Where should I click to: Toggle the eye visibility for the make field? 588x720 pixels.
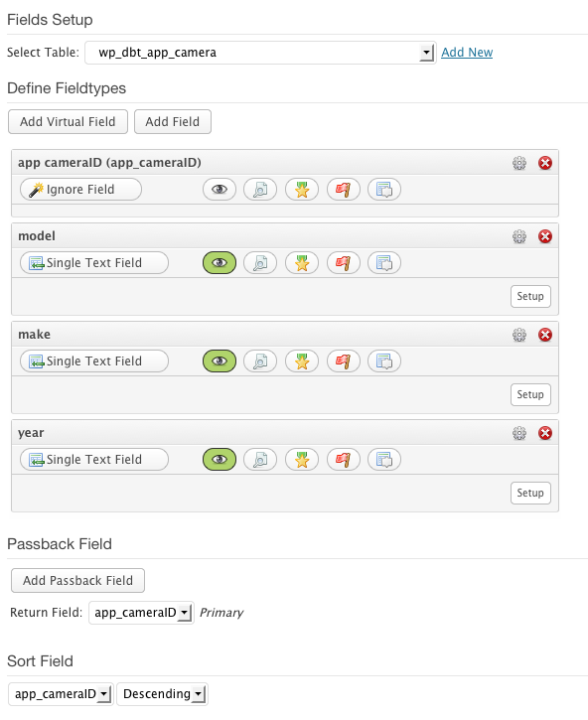tap(220, 360)
